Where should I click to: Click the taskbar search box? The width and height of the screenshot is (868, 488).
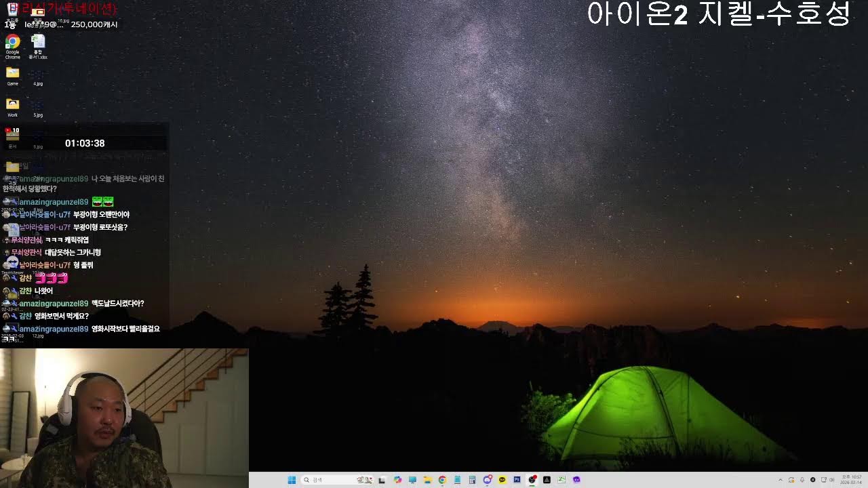point(337,480)
